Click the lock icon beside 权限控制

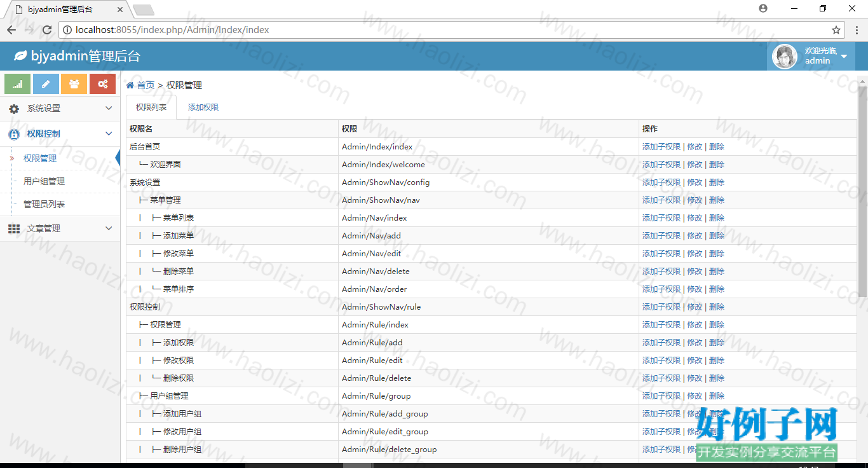(14, 134)
